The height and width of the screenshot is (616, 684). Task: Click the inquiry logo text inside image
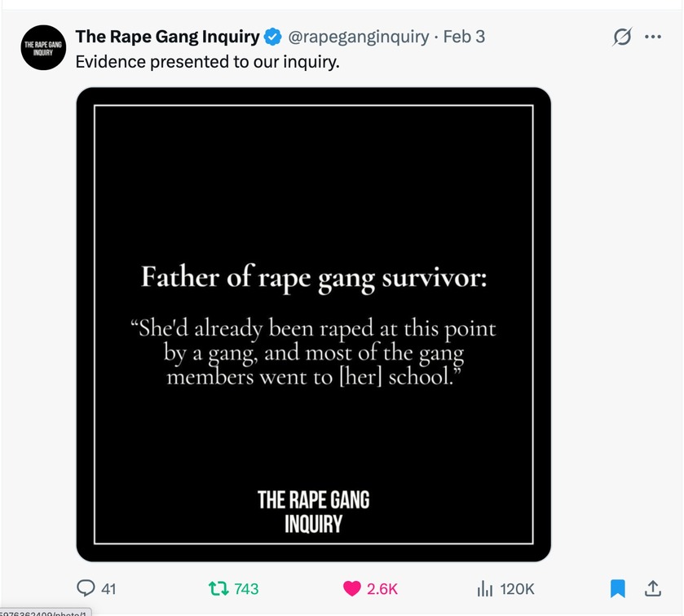(x=313, y=511)
